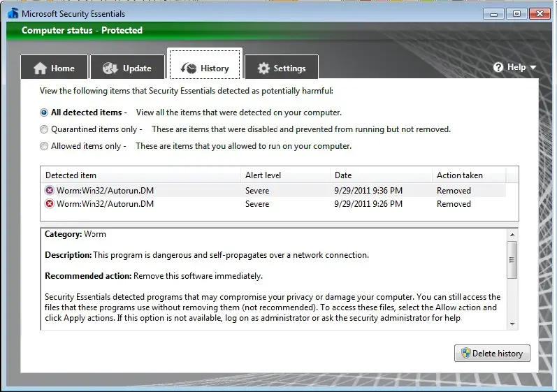Select Allowed items only radio button
This screenshot has width=557, height=392.
point(44,146)
